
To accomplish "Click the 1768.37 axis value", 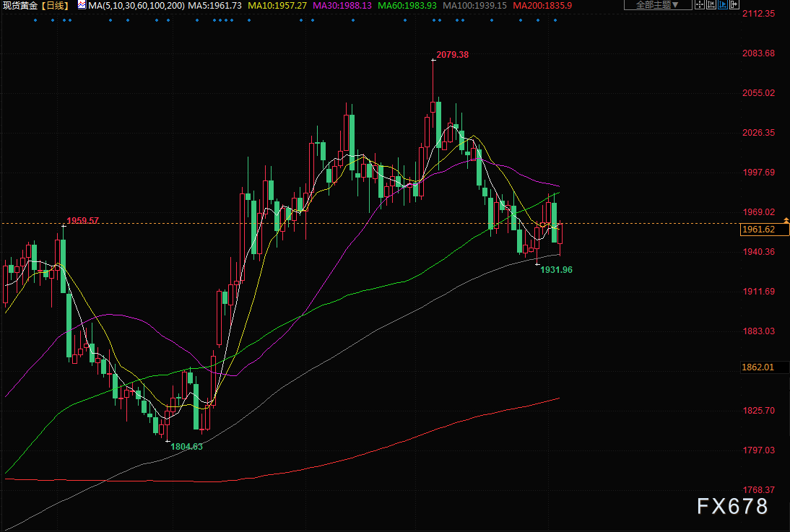I will pos(759,489).
